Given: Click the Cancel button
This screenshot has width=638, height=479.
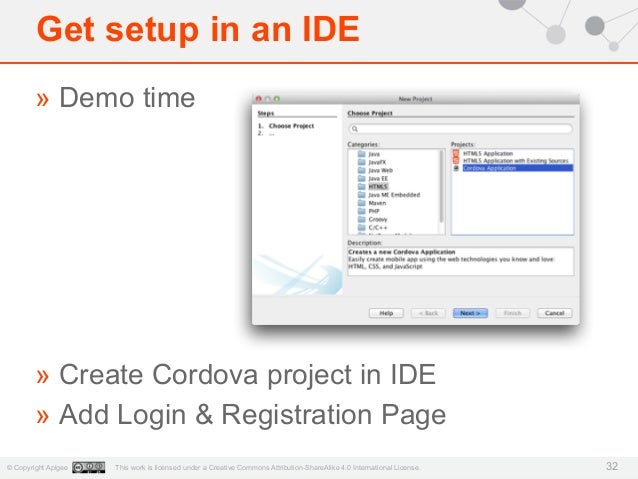Looking at the screenshot, I should pos(555,313).
